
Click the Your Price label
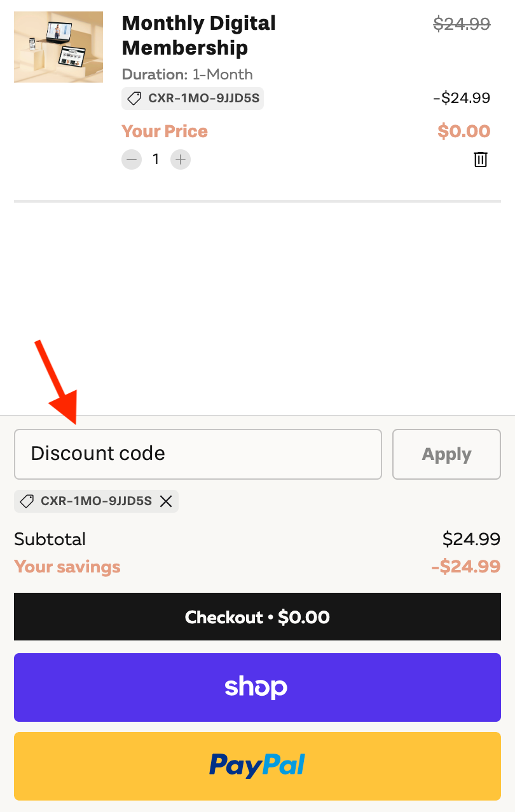tap(165, 132)
